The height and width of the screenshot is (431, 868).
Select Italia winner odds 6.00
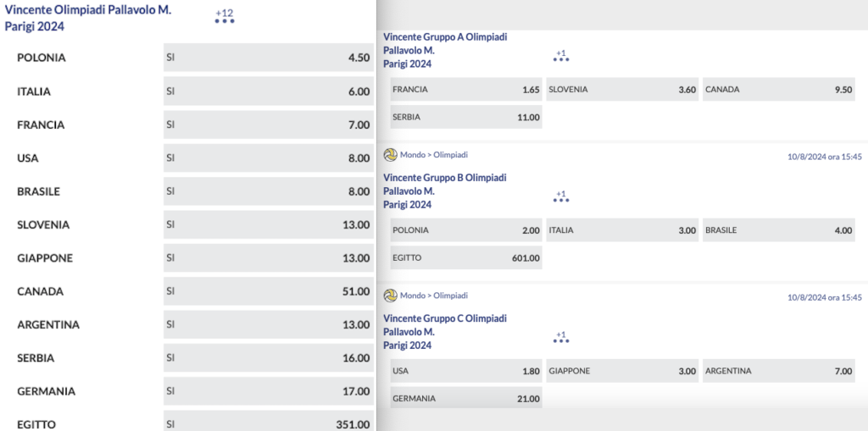coord(269,91)
